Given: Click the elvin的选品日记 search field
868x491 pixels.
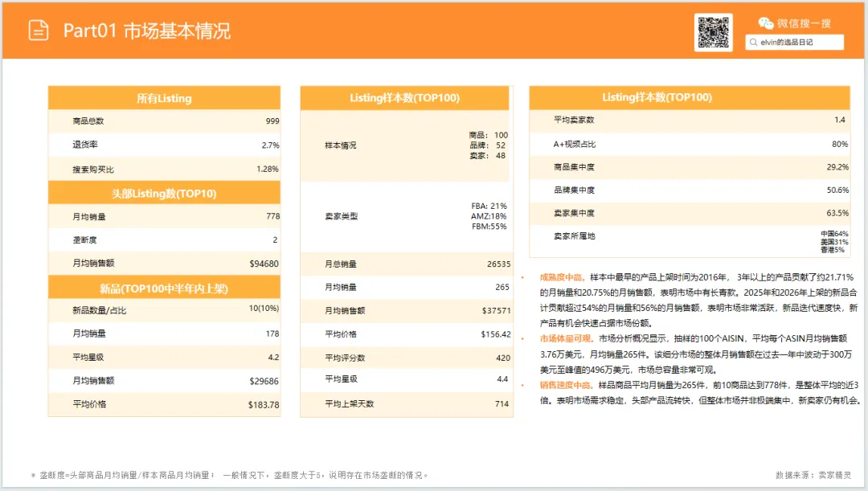Looking at the screenshot, I should tap(794, 42).
